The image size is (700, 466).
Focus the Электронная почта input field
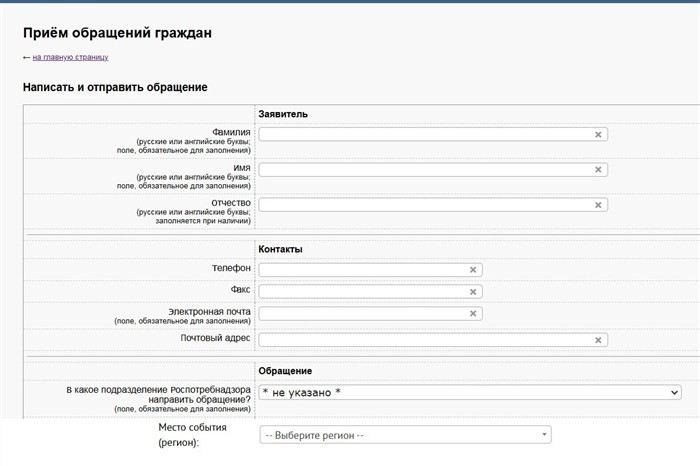[x=371, y=314]
